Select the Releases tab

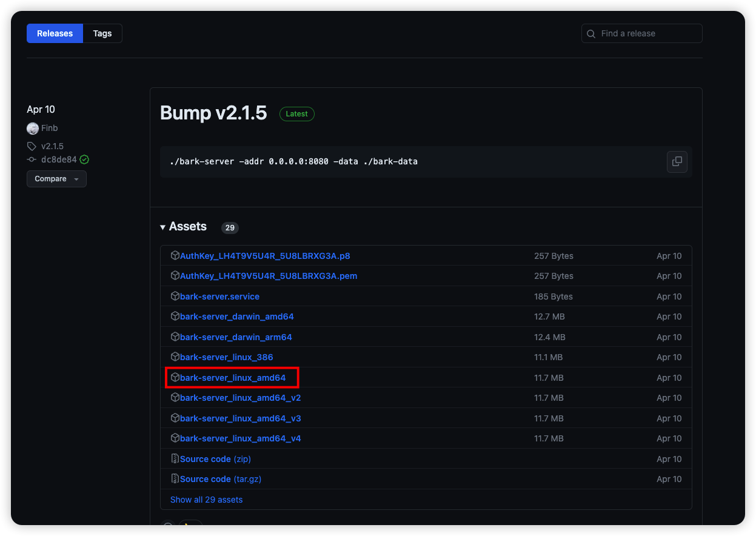tap(55, 33)
